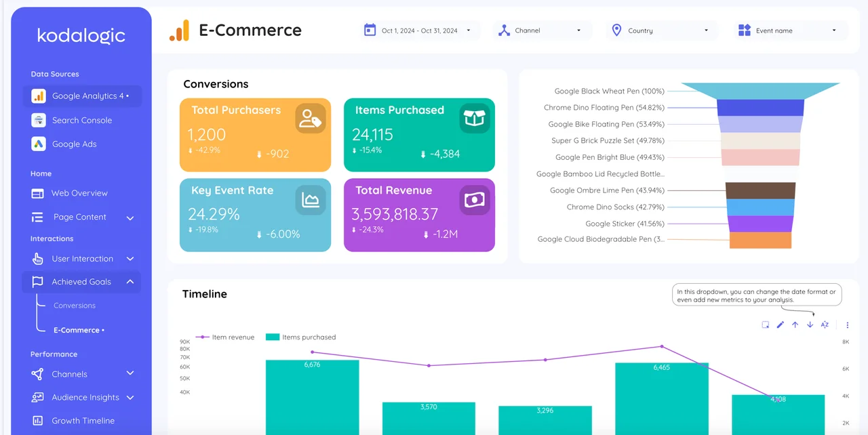Click the Page Content list icon
Image resolution: width=868 pixels, height=435 pixels.
pos(38,217)
